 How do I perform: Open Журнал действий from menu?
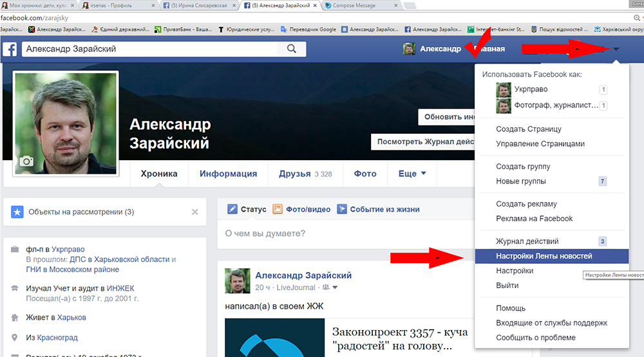point(527,241)
